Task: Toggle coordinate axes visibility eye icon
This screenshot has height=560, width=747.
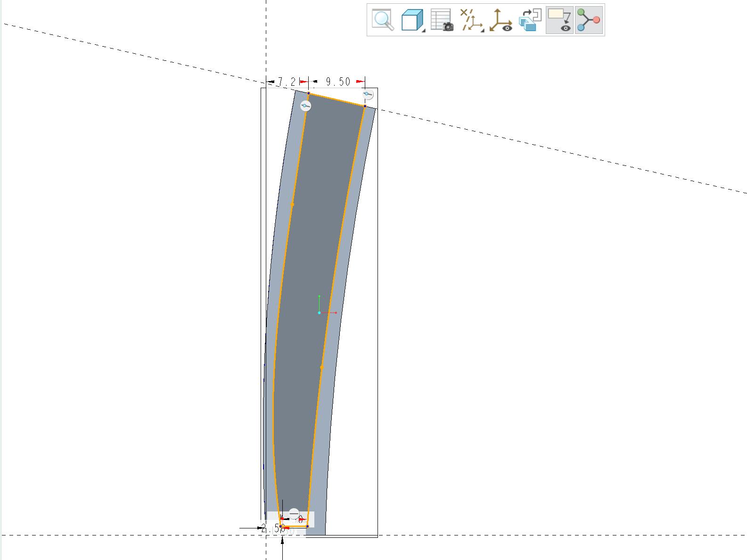Action: (501, 20)
